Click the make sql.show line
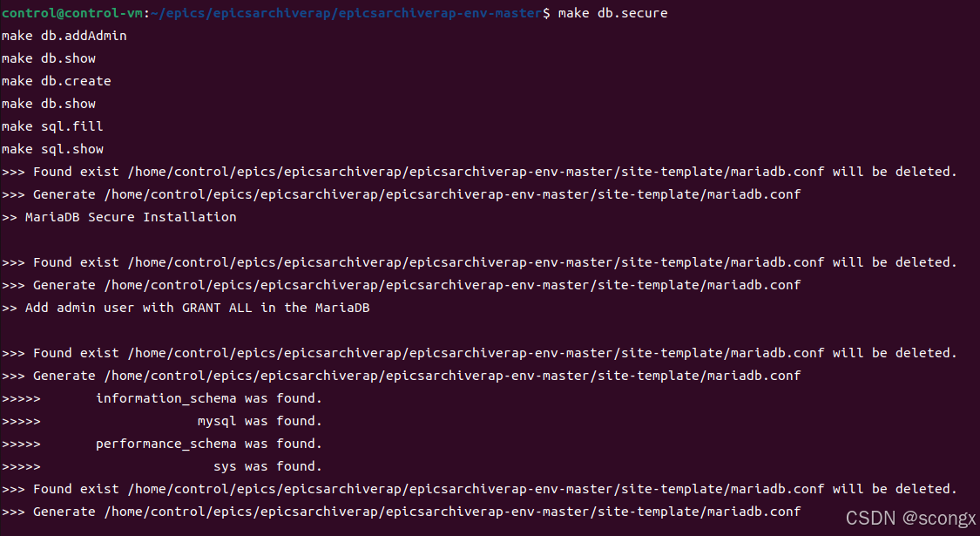 [55, 148]
